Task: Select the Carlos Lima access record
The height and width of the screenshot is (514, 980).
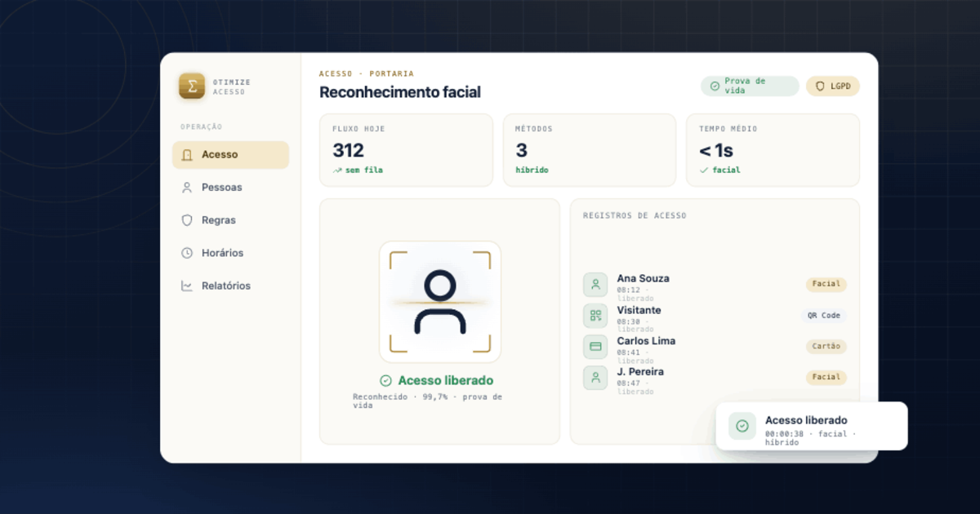Action: coord(715,348)
